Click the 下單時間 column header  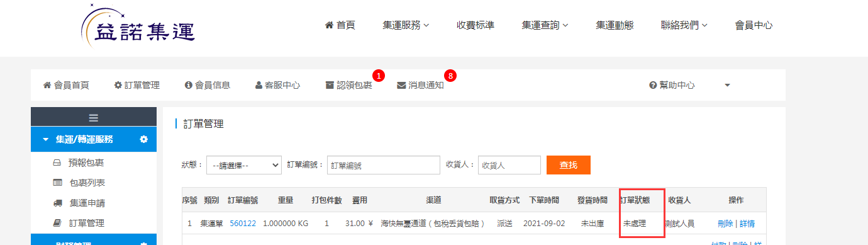coord(544,200)
